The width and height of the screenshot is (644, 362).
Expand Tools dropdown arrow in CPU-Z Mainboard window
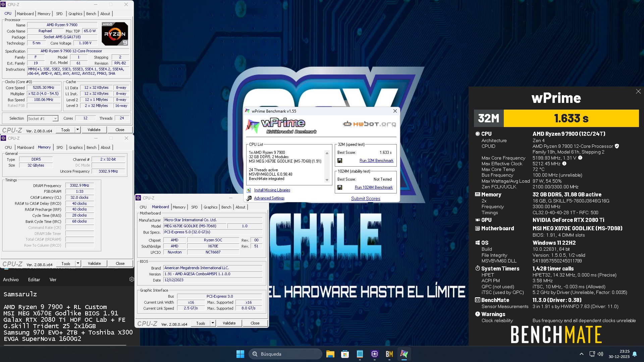213,323
